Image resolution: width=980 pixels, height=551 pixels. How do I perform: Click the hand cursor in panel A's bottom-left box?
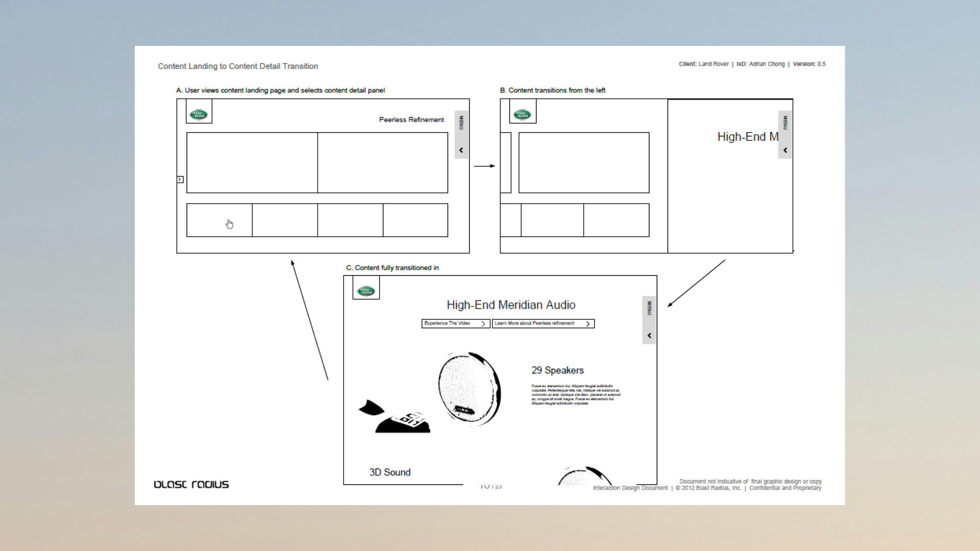point(229,224)
